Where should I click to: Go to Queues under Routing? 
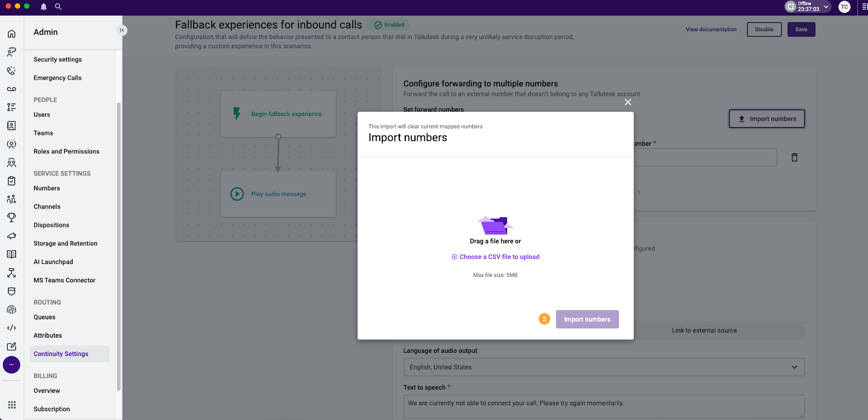(44, 317)
